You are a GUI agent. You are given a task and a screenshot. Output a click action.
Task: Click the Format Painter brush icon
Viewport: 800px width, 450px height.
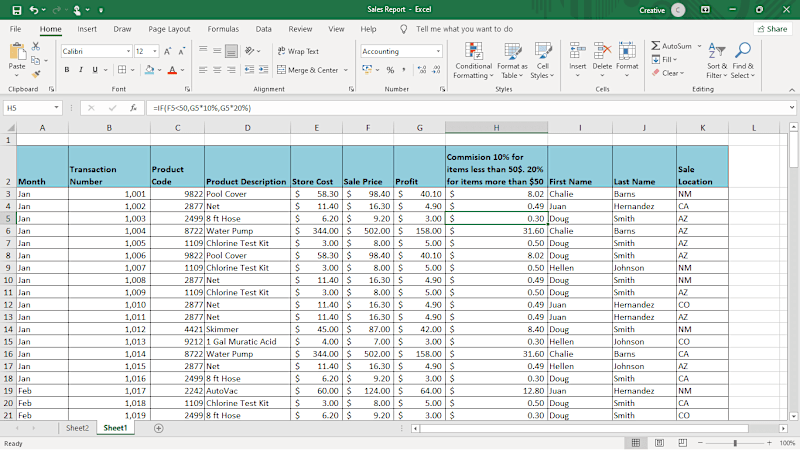(x=36, y=74)
